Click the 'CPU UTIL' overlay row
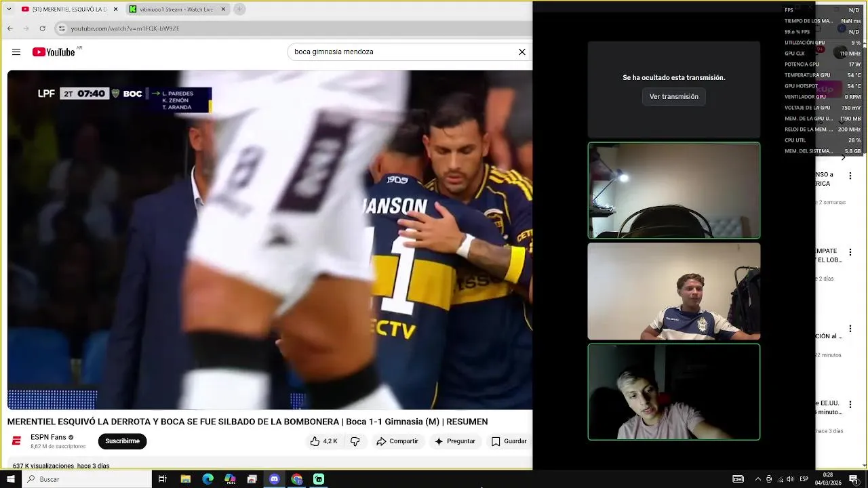 (x=823, y=140)
